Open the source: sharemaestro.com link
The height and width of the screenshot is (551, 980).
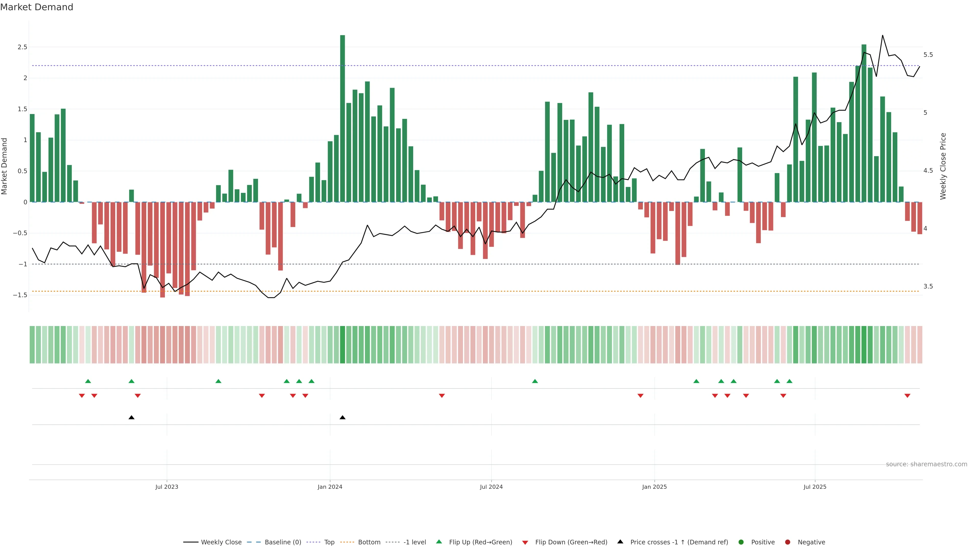(x=926, y=464)
